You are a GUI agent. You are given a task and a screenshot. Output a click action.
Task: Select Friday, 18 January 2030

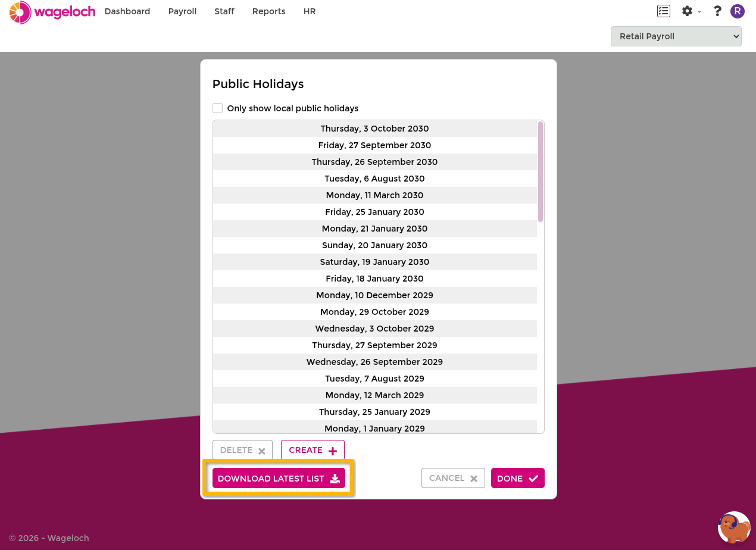coord(375,279)
